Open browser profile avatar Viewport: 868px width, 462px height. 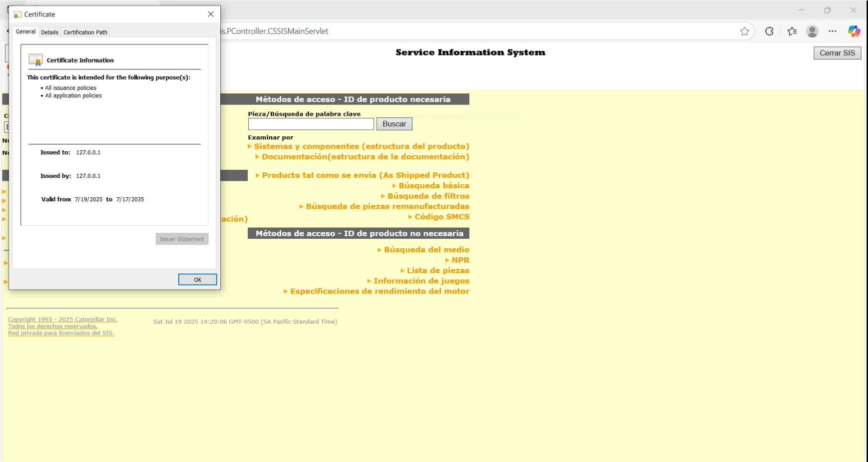(813, 31)
